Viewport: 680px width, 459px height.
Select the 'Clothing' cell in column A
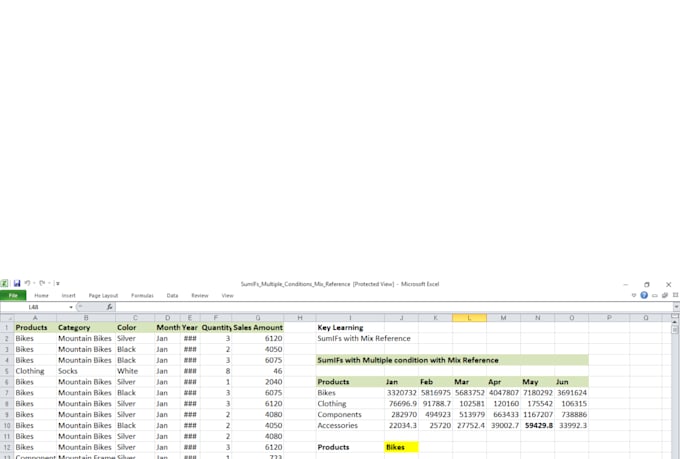[x=35, y=371]
